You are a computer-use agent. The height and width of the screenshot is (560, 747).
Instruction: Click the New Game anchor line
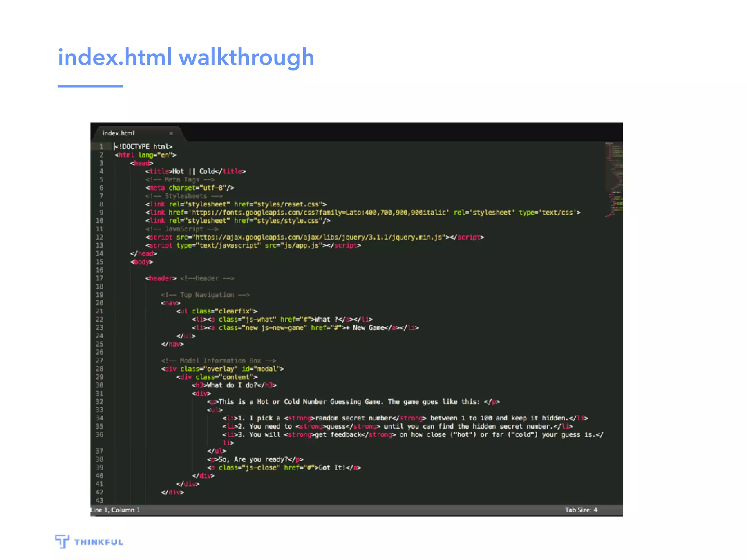[305, 327]
